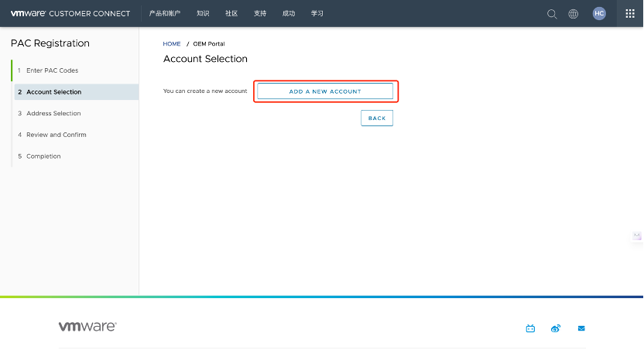
Task: Open the Bilibili social icon in footer
Action: pyautogui.click(x=530, y=328)
